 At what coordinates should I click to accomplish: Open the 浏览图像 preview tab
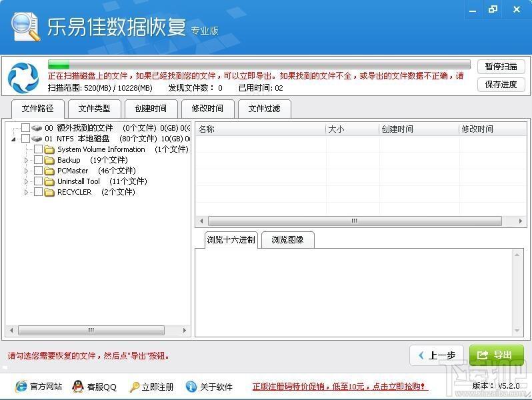coord(287,239)
